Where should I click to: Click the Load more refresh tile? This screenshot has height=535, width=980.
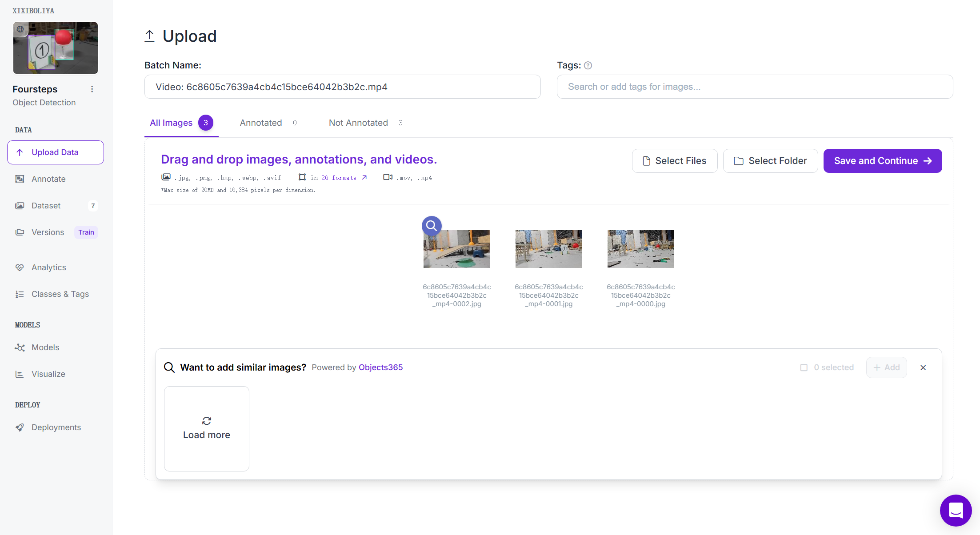click(x=207, y=428)
